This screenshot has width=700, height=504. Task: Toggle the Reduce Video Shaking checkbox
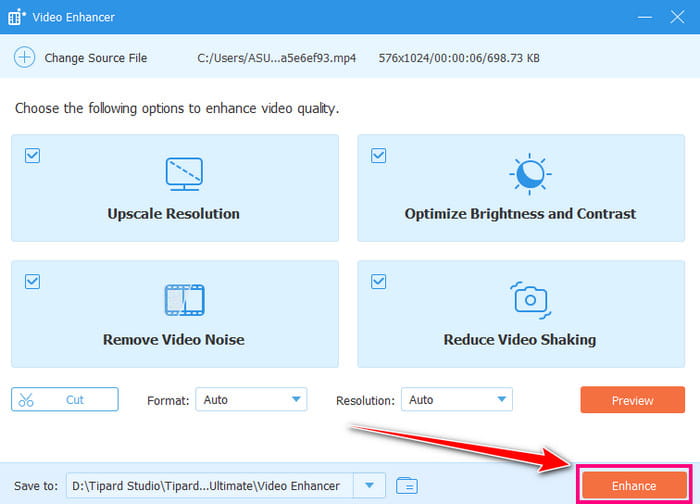[x=379, y=282]
